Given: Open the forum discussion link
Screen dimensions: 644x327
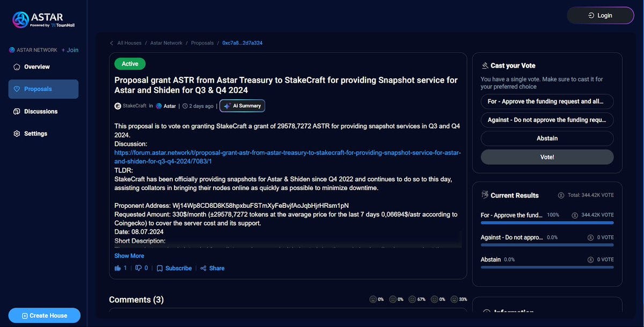Looking at the screenshot, I should (288, 157).
